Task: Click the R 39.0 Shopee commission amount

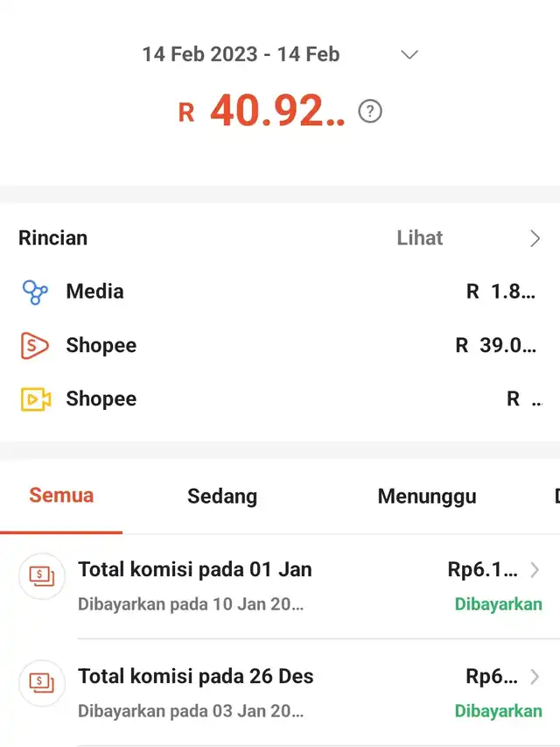Action: (x=496, y=345)
